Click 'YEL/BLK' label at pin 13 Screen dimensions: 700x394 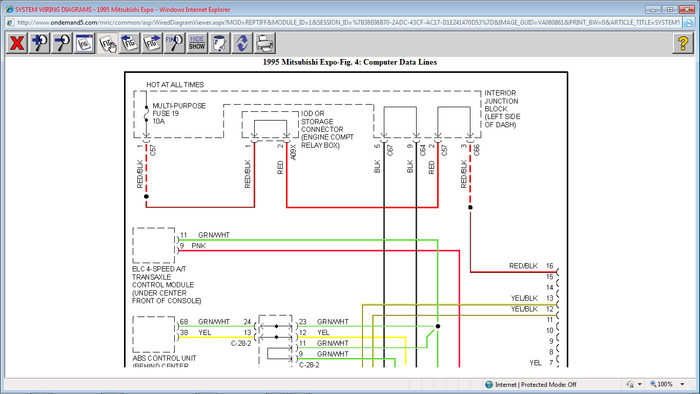(524, 298)
